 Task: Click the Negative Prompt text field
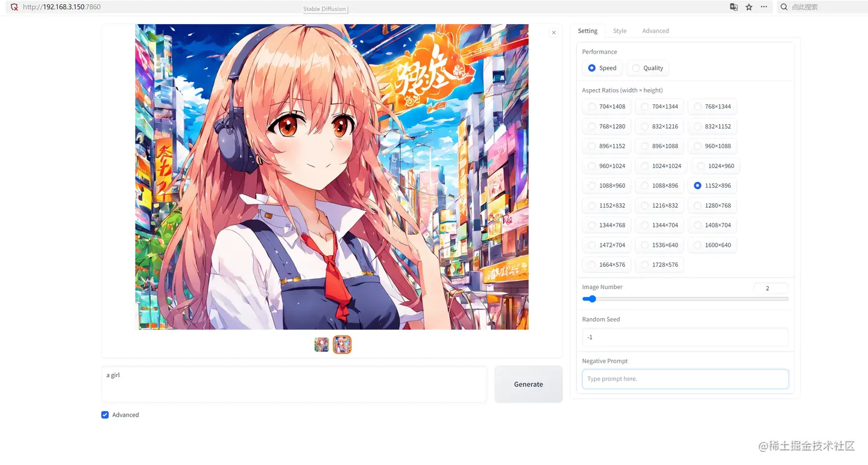[x=685, y=379]
